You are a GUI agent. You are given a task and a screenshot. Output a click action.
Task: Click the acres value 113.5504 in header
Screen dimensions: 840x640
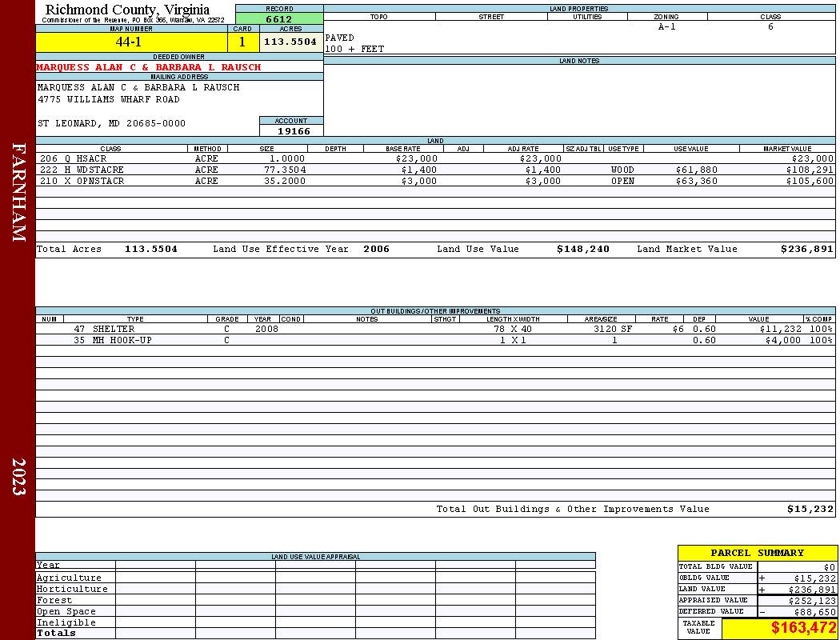coord(291,42)
